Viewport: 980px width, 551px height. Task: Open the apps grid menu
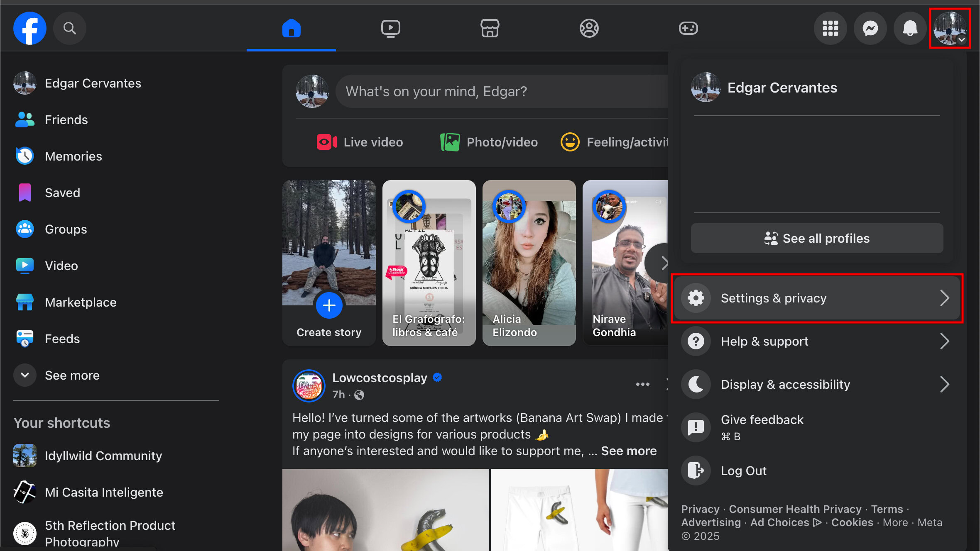[830, 28]
